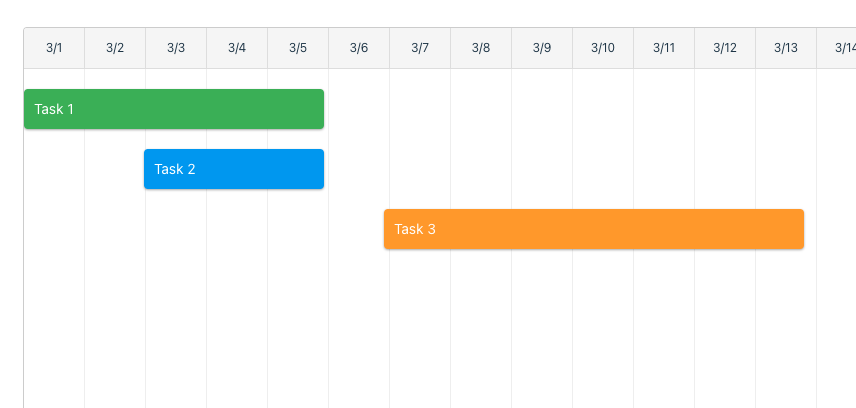Image resolution: width=856 pixels, height=408 pixels.
Task: Click the 3/10 date column header
Action: pyautogui.click(x=603, y=48)
